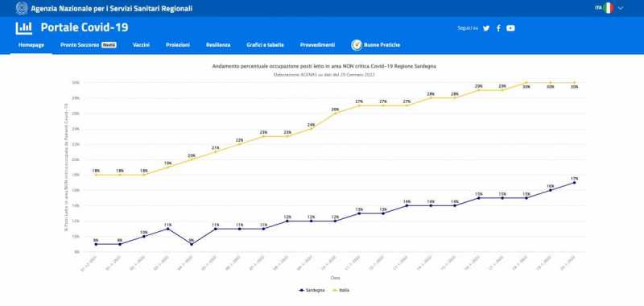This screenshot has width=644, height=306.
Task: Click the Agenzia Nazionale emblem logo
Action: click(x=22, y=8)
